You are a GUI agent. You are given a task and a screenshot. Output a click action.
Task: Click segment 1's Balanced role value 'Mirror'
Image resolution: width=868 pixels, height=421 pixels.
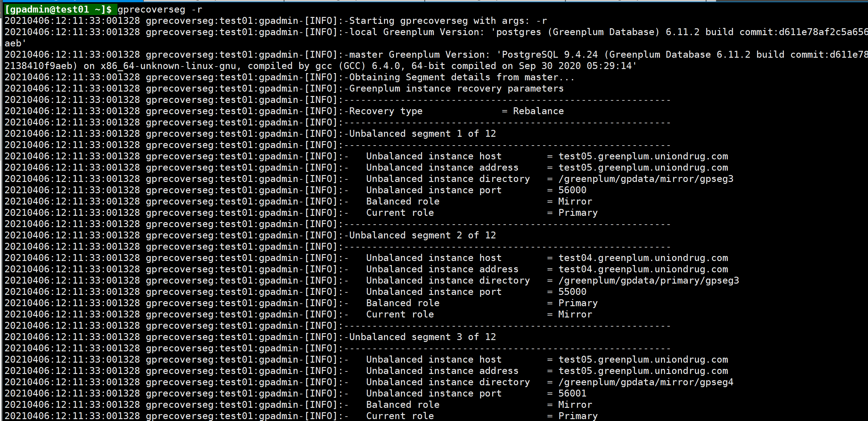click(x=575, y=201)
